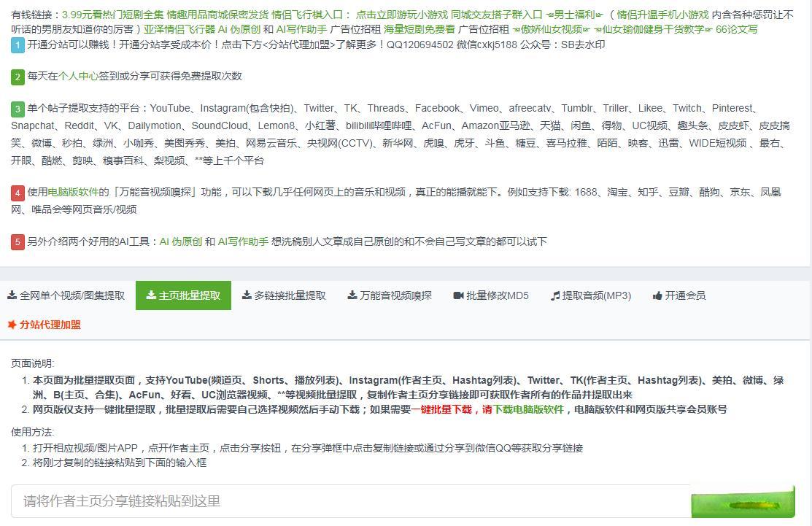
Task: Click the text 签到或分享可获得免费提取次数
Action: 171,76
